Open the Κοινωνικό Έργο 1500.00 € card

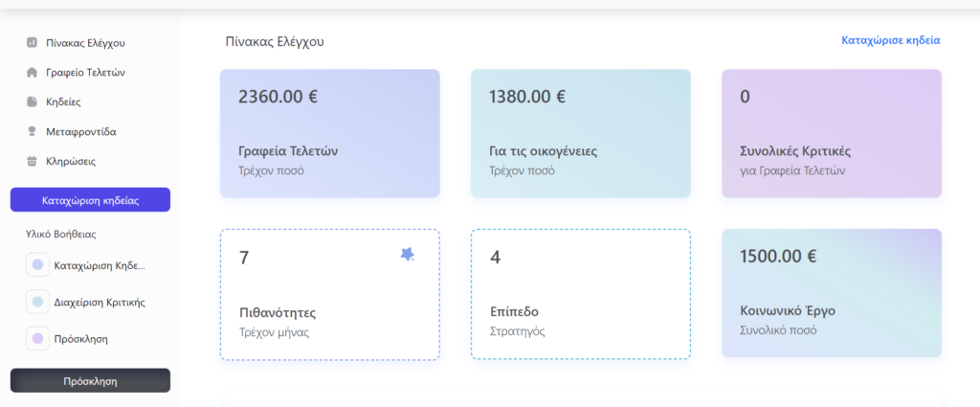(831, 293)
